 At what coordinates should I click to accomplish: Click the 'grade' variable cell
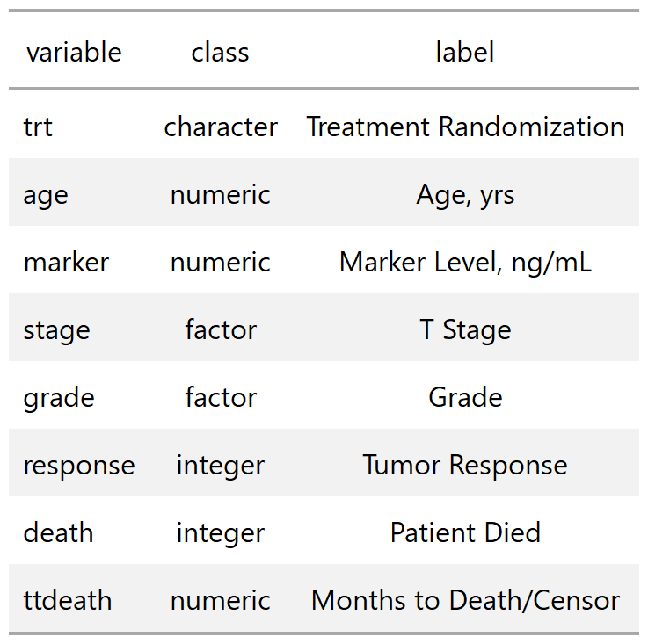click(59, 397)
